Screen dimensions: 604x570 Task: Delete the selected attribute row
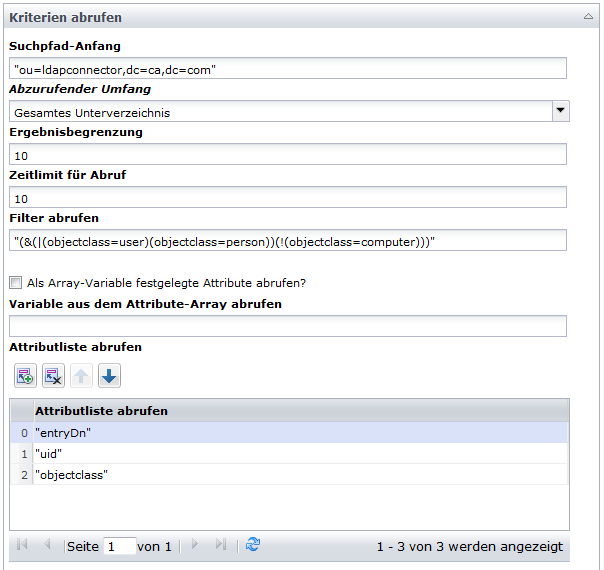pyautogui.click(x=53, y=376)
